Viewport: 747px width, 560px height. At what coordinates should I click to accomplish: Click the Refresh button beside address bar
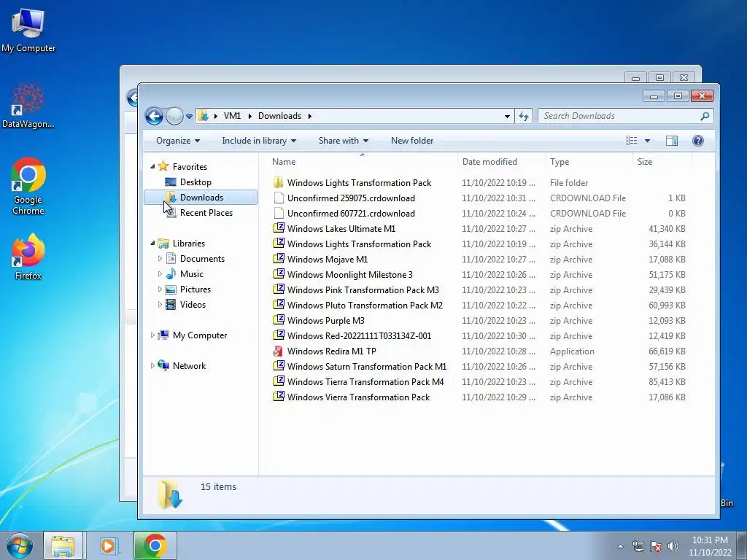click(524, 116)
